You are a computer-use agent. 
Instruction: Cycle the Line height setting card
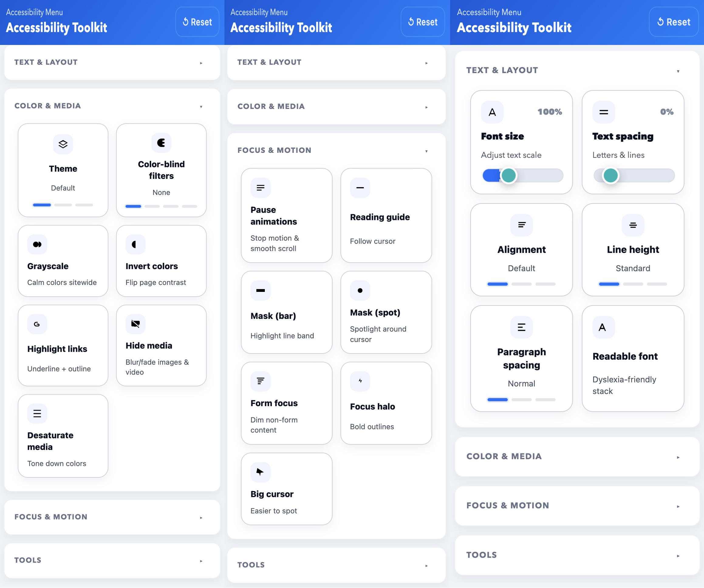click(633, 250)
